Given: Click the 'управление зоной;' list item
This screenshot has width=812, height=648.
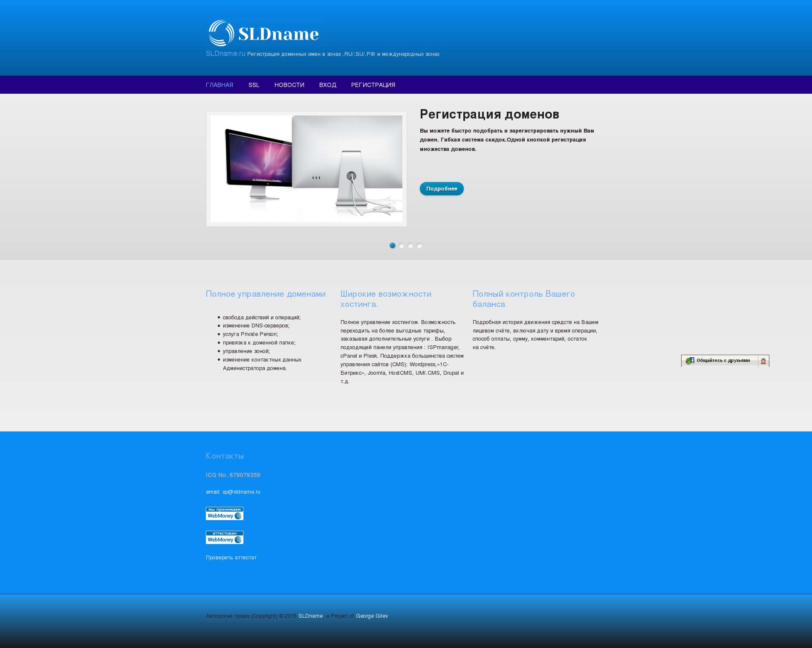Looking at the screenshot, I should [246, 351].
